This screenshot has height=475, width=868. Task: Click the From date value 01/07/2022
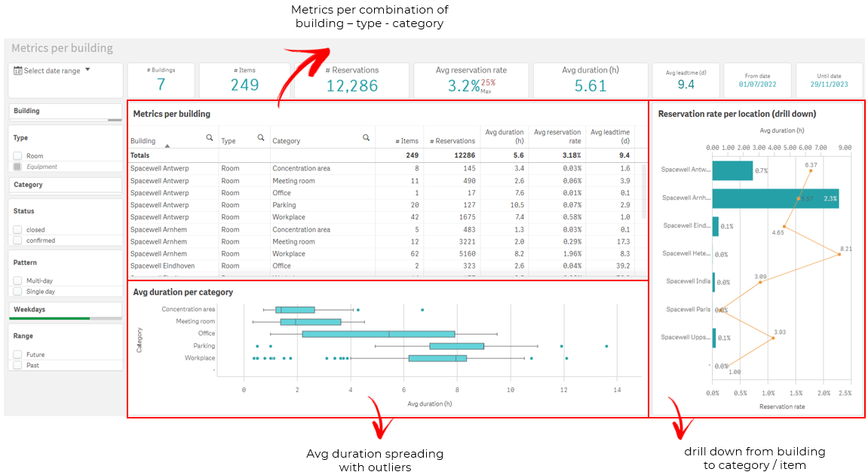click(x=757, y=84)
